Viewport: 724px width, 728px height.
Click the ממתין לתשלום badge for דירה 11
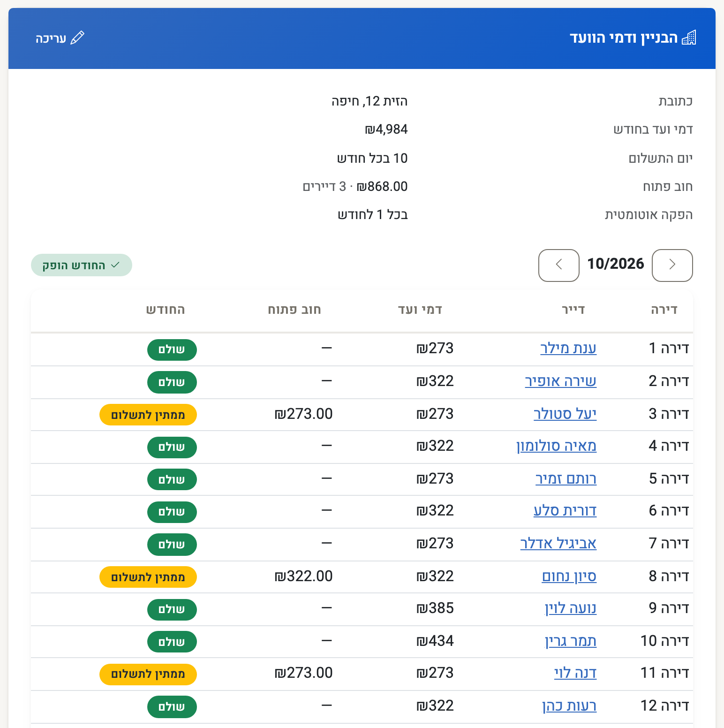[x=148, y=674]
